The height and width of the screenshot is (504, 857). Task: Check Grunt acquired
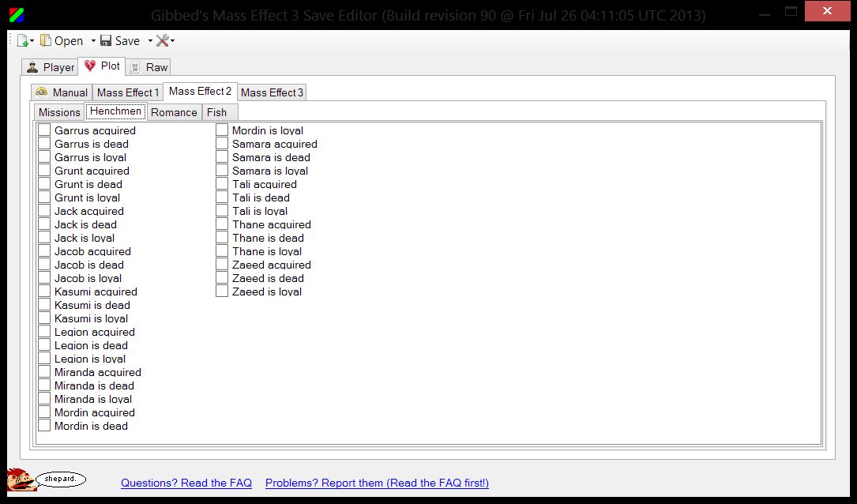pos(44,171)
